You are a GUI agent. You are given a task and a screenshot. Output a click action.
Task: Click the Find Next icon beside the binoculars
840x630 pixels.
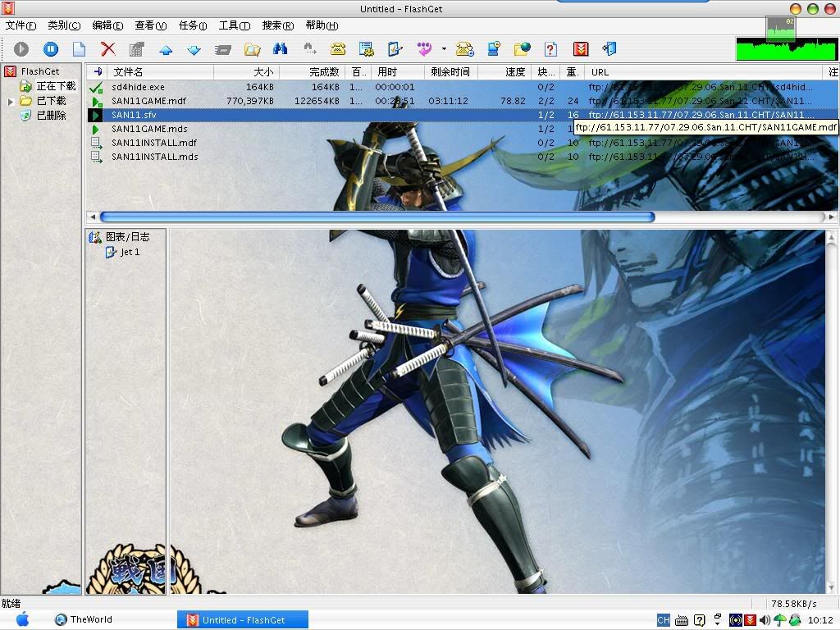coord(309,49)
